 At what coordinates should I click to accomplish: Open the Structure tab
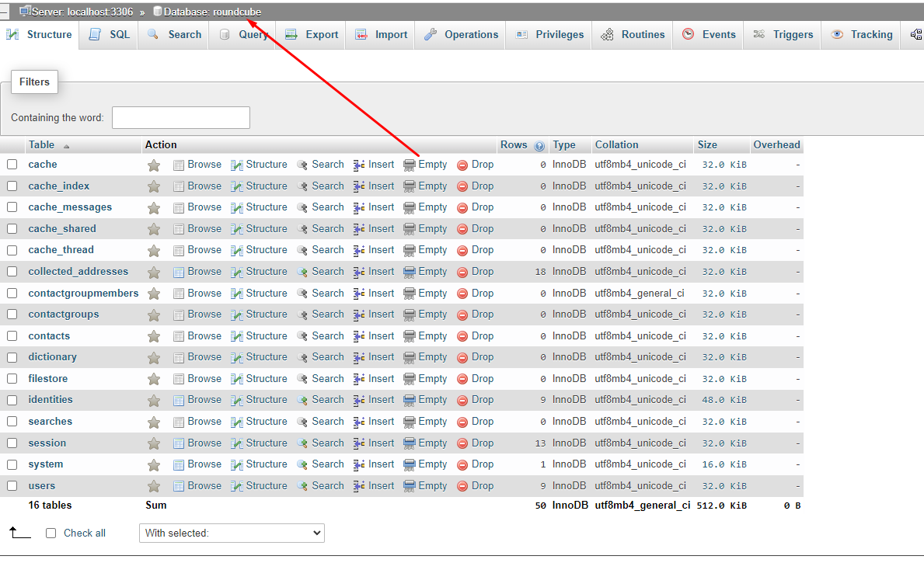39,35
